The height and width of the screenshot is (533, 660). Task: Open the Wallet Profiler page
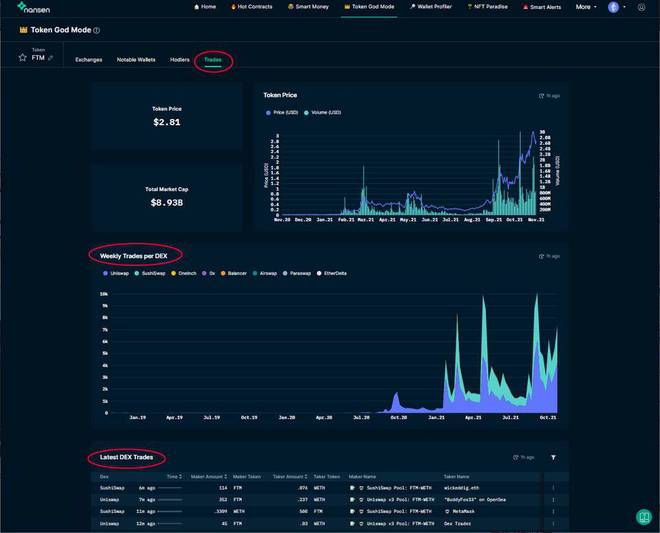click(431, 7)
